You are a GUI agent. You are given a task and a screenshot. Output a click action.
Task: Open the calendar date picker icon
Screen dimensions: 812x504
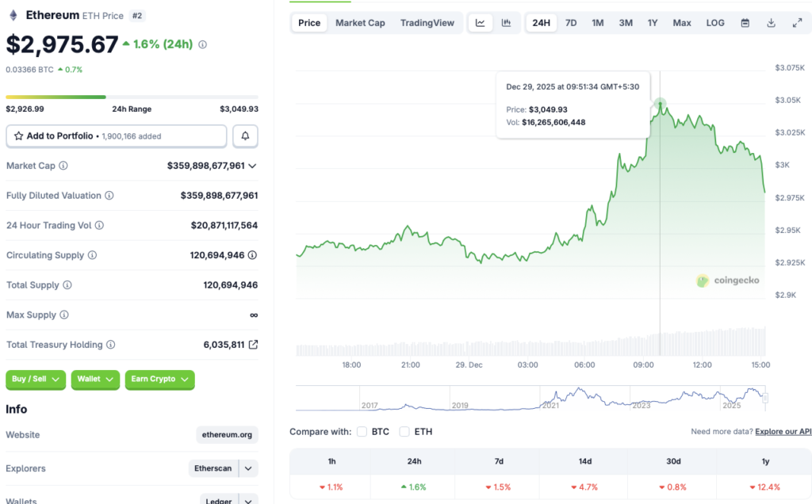point(745,23)
